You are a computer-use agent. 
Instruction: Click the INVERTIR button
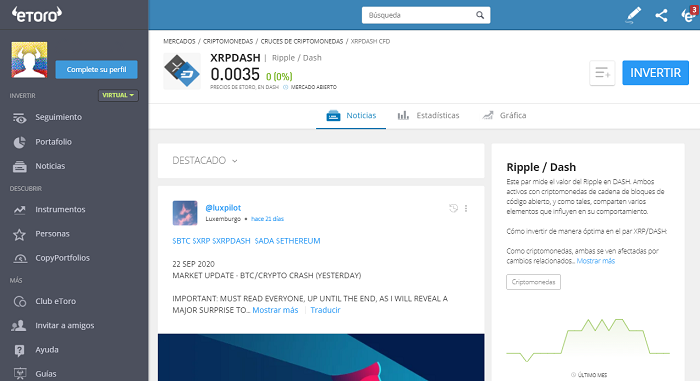pos(655,73)
